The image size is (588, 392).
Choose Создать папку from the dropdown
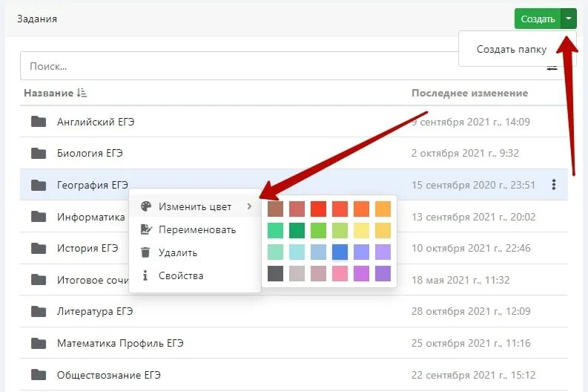pos(512,49)
